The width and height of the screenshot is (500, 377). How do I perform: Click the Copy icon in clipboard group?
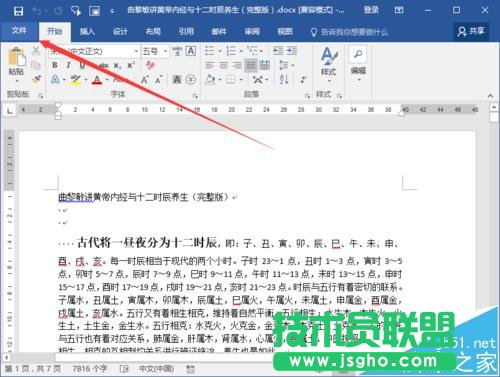coord(36,65)
